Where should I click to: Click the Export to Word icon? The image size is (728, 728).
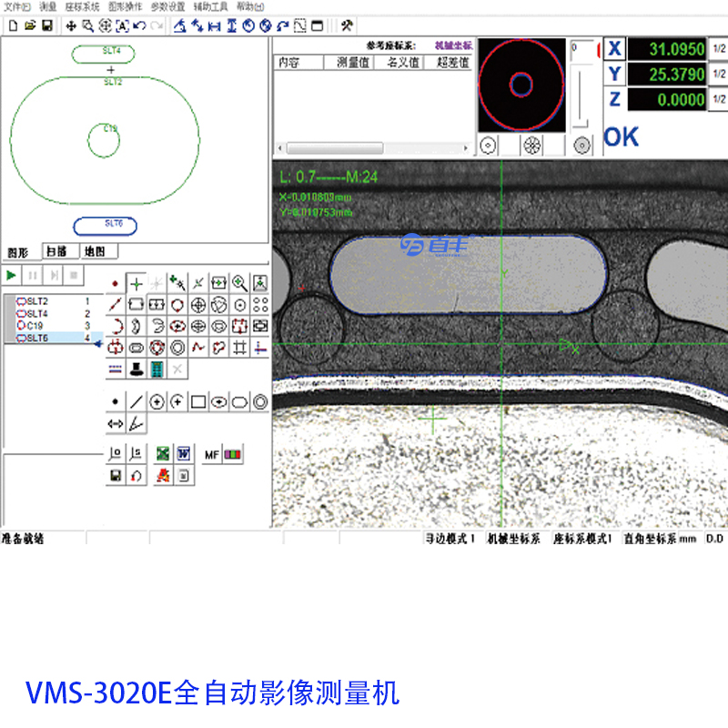pyautogui.click(x=183, y=453)
